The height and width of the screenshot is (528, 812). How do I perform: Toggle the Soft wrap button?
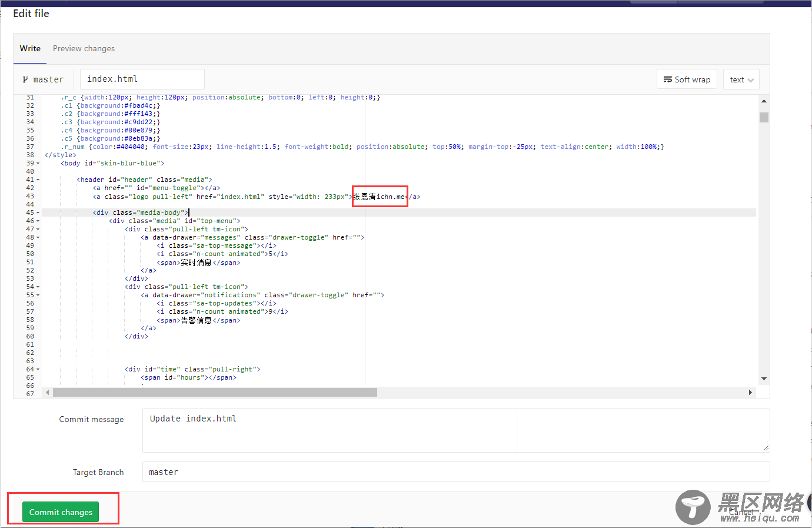click(x=687, y=79)
